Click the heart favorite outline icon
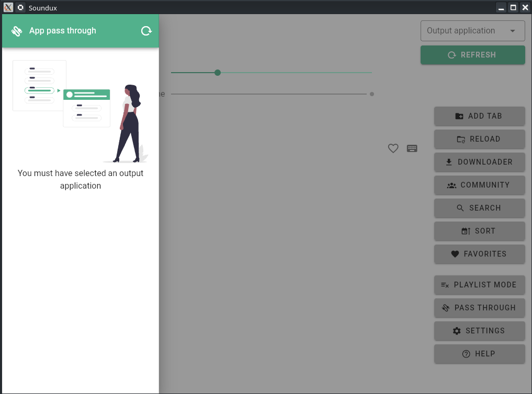532x394 pixels. [x=393, y=148]
